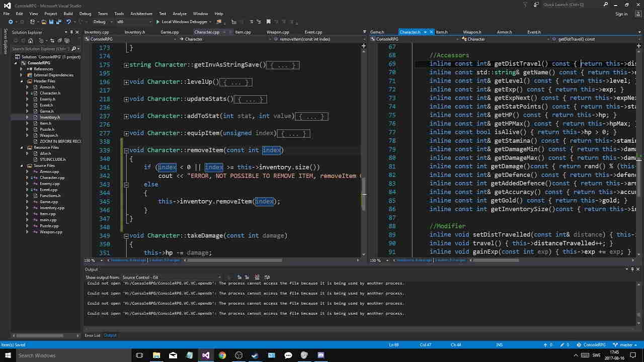Expand the collapsed levelUp() function
This screenshot has width=644, height=362.
tap(126, 82)
